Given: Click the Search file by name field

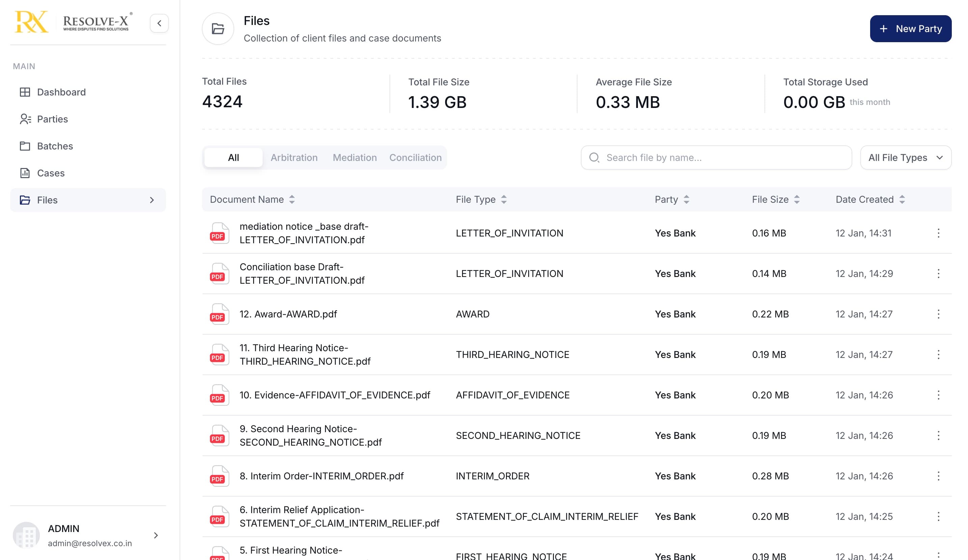Looking at the screenshot, I should [716, 157].
